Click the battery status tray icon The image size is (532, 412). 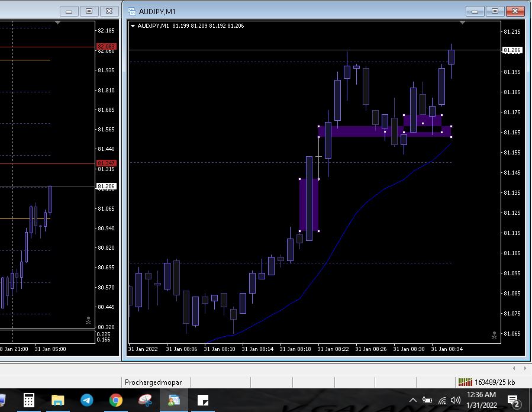pyautogui.click(x=427, y=401)
